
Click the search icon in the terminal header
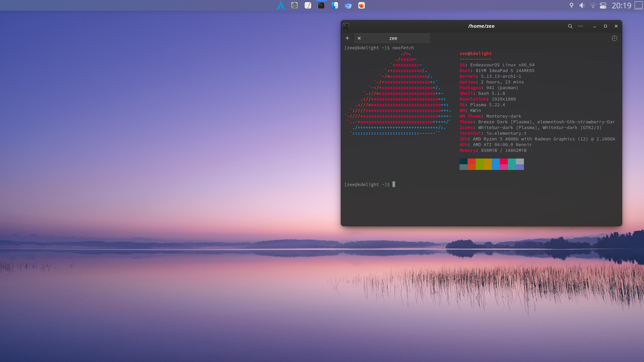pyautogui.click(x=570, y=26)
